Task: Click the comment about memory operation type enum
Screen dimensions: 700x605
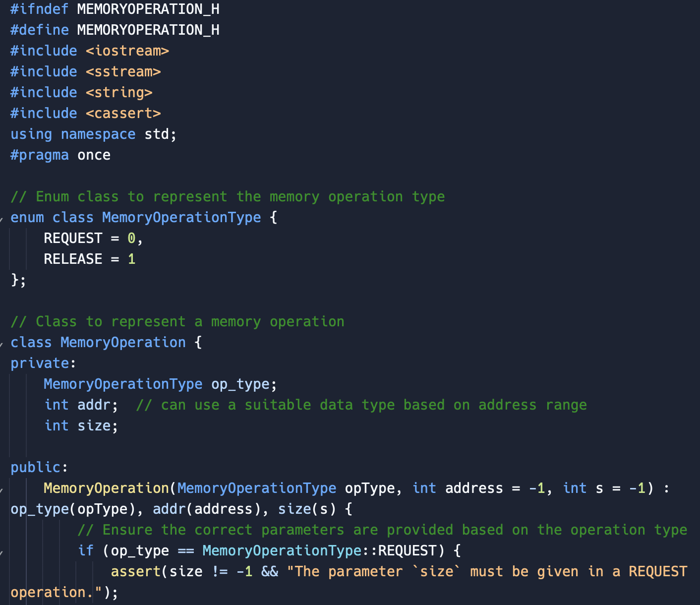Action: click(x=228, y=196)
